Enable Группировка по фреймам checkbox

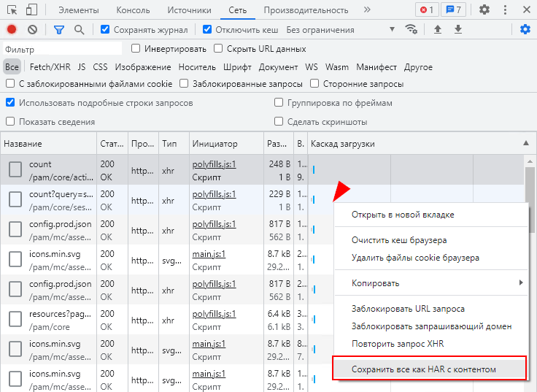click(279, 103)
